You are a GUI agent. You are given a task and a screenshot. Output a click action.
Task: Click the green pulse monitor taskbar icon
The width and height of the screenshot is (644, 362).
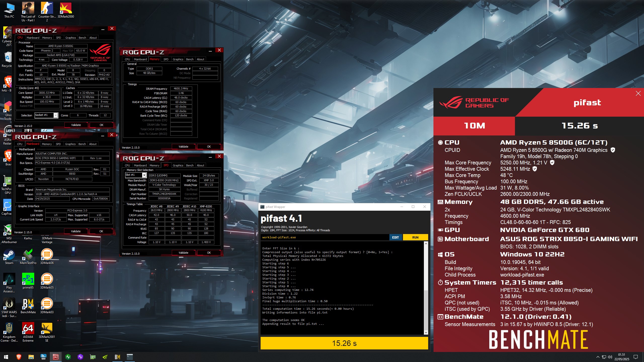[x=68, y=357]
